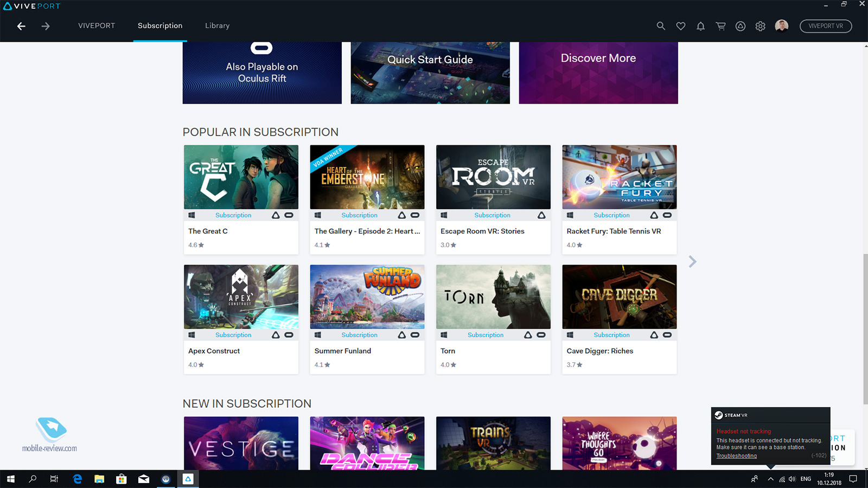Go back with the left arrow
Image resolution: width=868 pixels, height=488 pixels.
pos(21,26)
